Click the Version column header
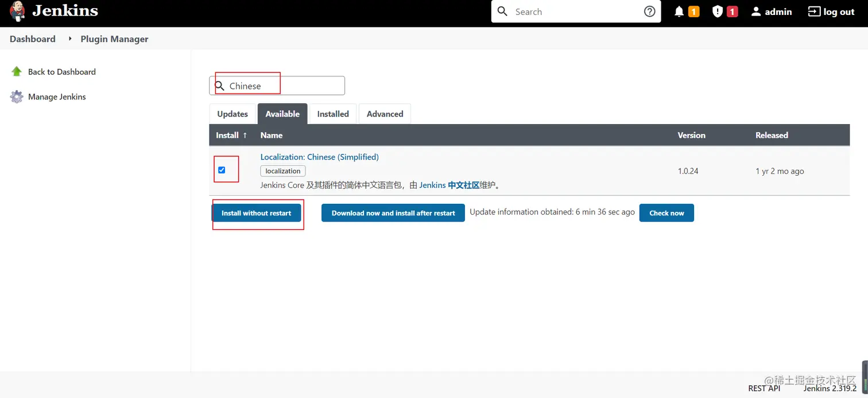This screenshot has height=398, width=868. (x=691, y=135)
